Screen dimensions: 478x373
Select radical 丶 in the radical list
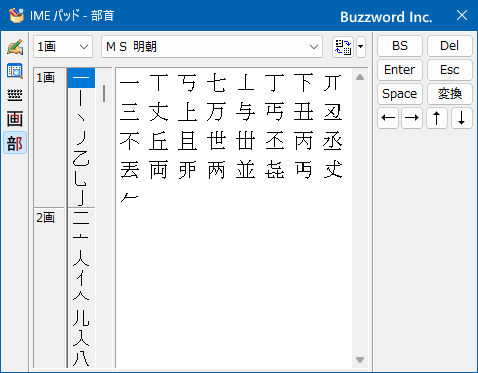click(x=81, y=118)
